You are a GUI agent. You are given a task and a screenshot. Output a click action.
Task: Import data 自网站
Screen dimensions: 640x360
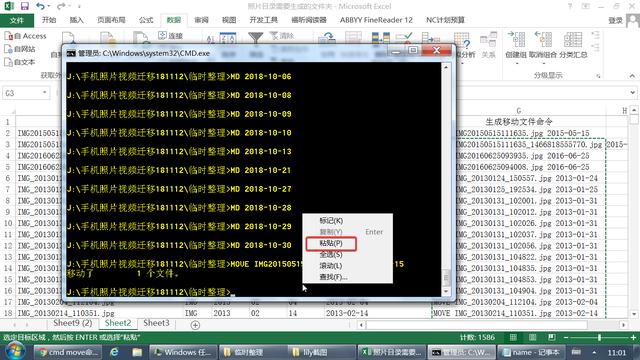pos(20,49)
